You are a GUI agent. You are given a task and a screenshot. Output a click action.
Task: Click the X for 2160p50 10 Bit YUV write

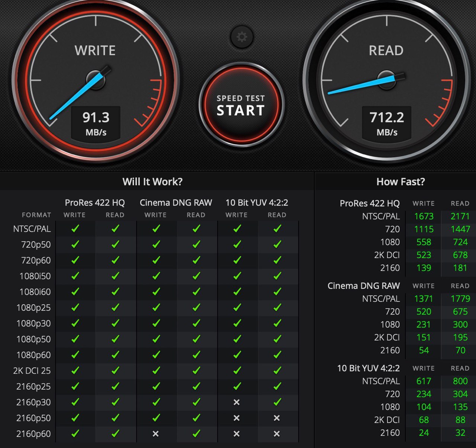tap(237, 418)
